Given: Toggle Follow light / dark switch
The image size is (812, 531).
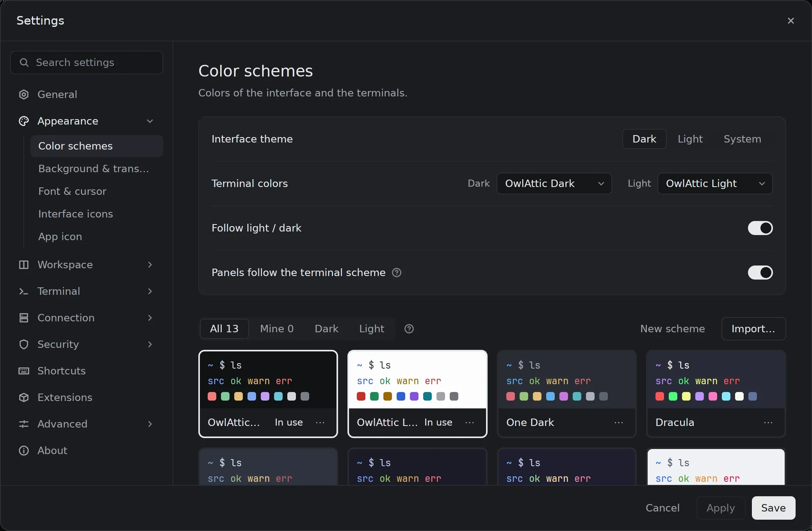Looking at the screenshot, I should (x=760, y=228).
